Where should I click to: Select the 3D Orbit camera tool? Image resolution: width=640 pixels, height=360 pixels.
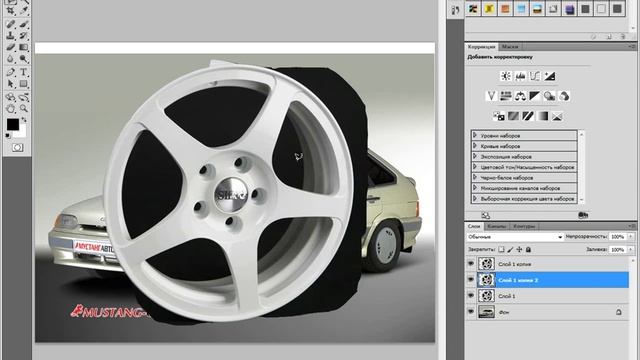(x=24, y=97)
